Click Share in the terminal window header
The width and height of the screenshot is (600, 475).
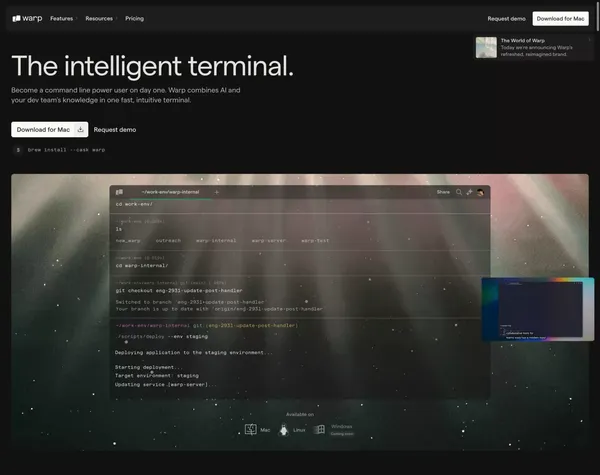443,192
